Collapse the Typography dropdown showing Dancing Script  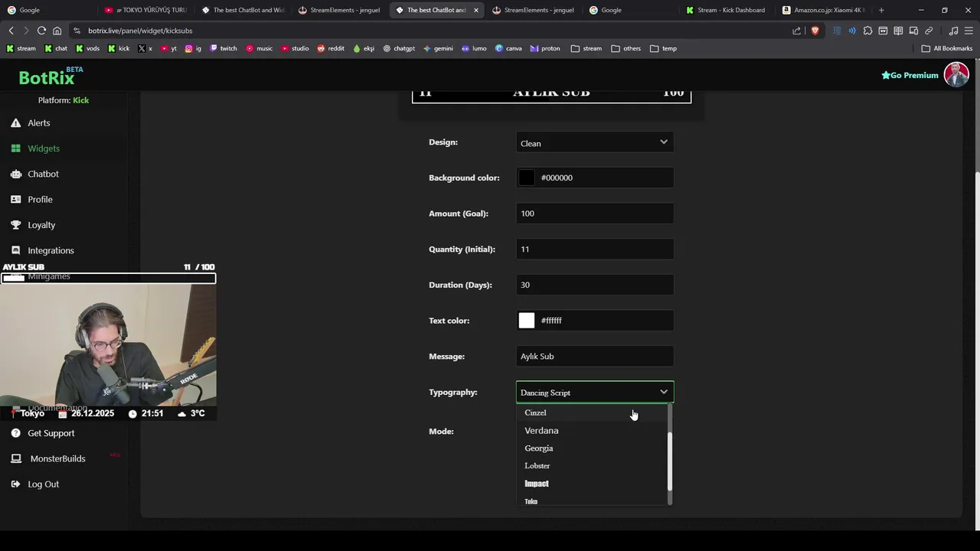595,393
